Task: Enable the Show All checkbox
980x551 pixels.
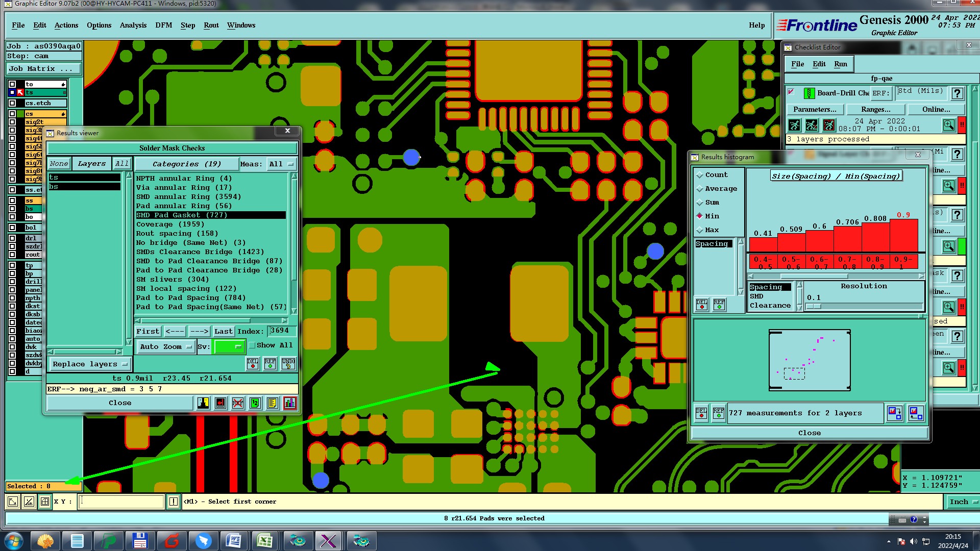Action: point(252,345)
